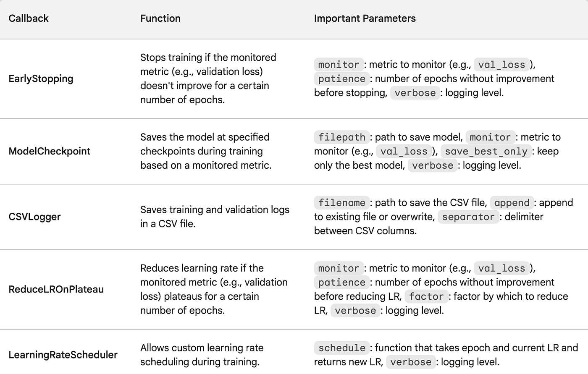
Task: Click the Callback column header
Action: click(x=29, y=18)
